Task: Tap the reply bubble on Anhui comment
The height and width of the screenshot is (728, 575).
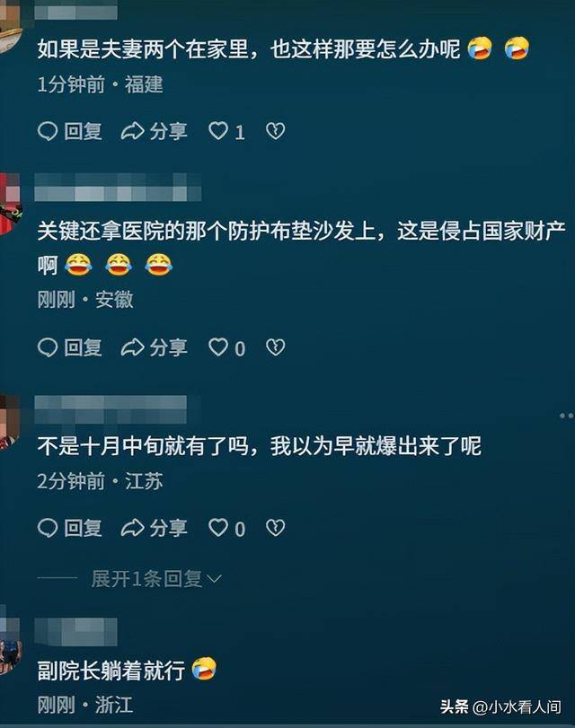Action: tap(48, 347)
